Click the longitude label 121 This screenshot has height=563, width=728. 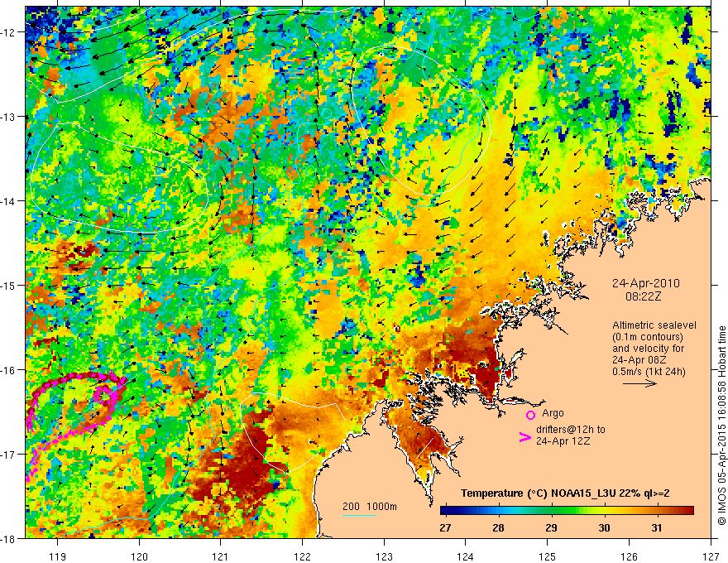(x=221, y=556)
